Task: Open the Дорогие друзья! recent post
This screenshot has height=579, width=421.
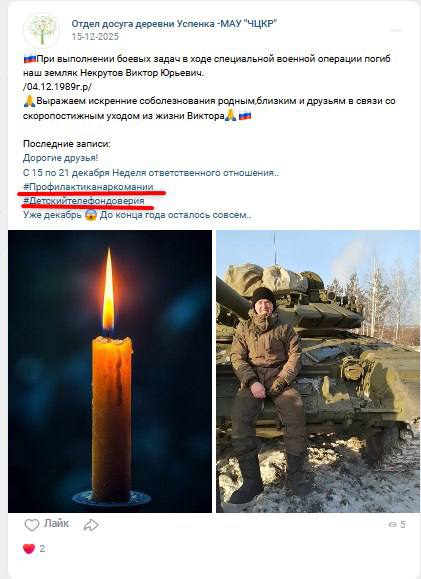Action: pos(61,158)
